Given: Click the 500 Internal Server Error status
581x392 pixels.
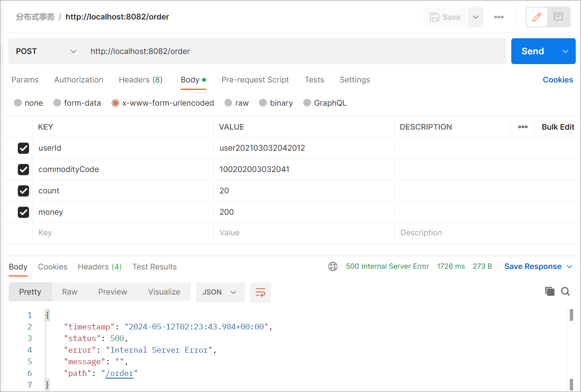Looking at the screenshot, I should 387,266.
